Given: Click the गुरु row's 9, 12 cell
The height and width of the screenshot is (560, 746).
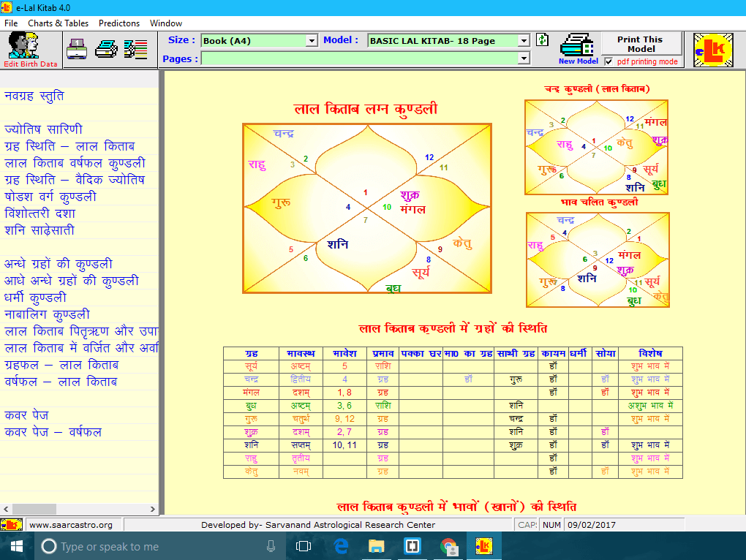Looking at the screenshot, I should click(344, 419).
